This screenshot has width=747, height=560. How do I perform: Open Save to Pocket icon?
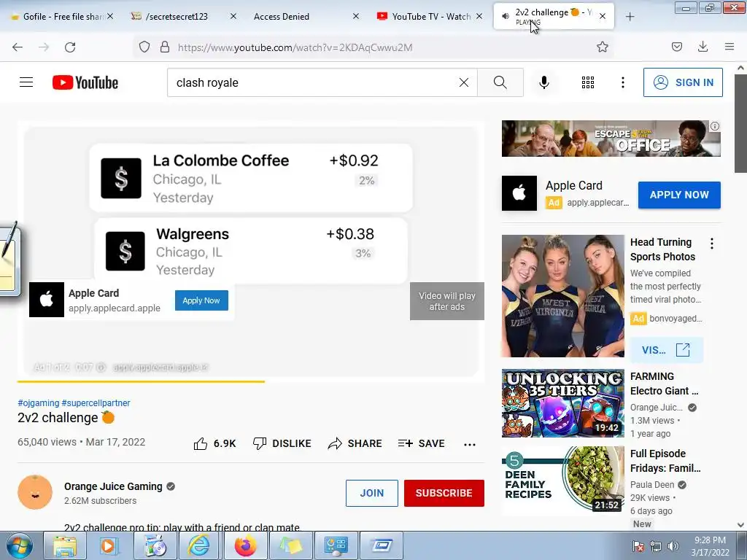point(676,47)
